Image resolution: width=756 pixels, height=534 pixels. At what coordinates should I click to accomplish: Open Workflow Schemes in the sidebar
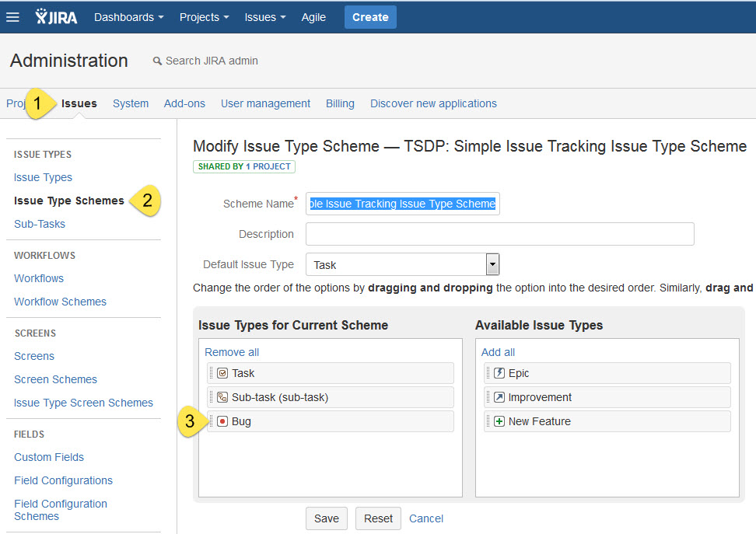(60, 302)
